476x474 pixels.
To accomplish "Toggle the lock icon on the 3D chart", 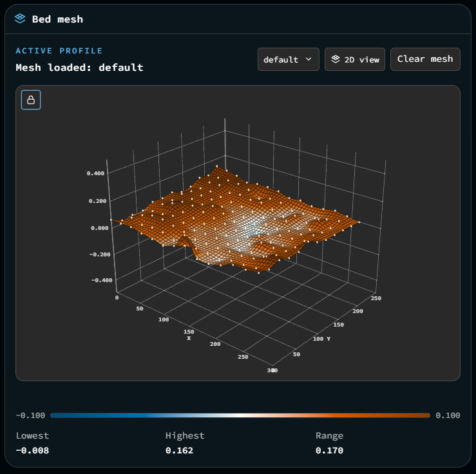I will click(x=31, y=100).
